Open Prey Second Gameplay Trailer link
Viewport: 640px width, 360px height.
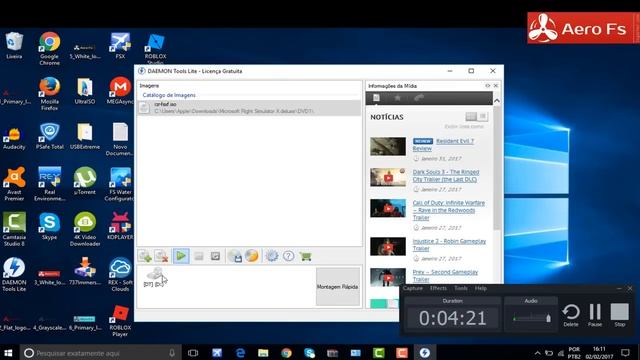(445, 276)
